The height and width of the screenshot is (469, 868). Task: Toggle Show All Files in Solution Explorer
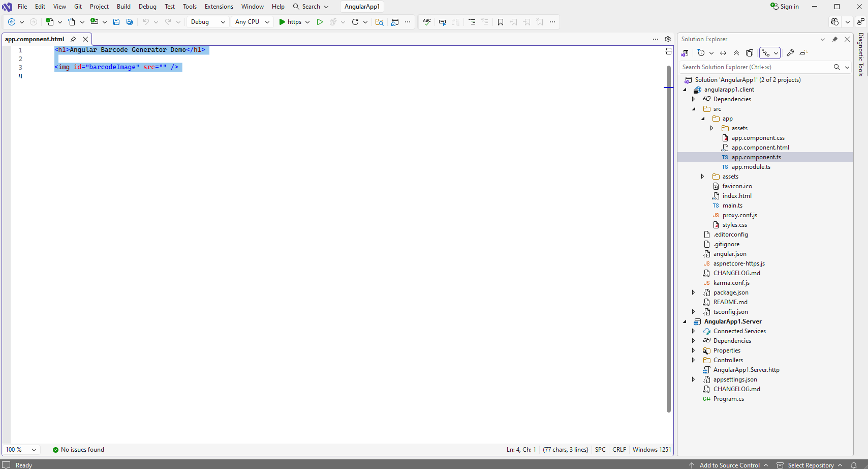(750, 53)
